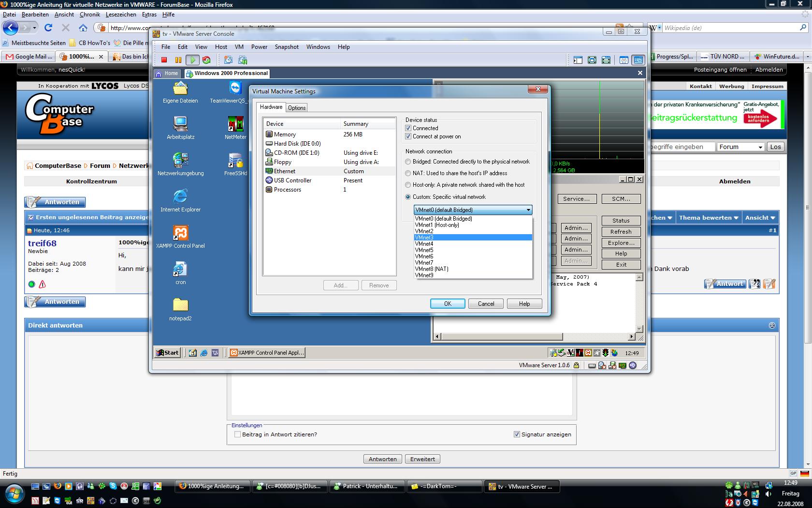
Task: Open the Power menu
Action: tap(259, 47)
